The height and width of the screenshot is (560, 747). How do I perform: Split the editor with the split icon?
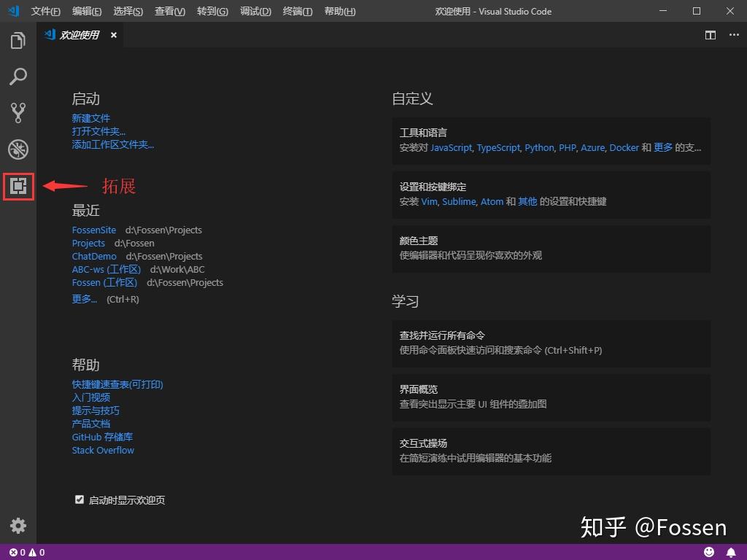click(710, 34)
